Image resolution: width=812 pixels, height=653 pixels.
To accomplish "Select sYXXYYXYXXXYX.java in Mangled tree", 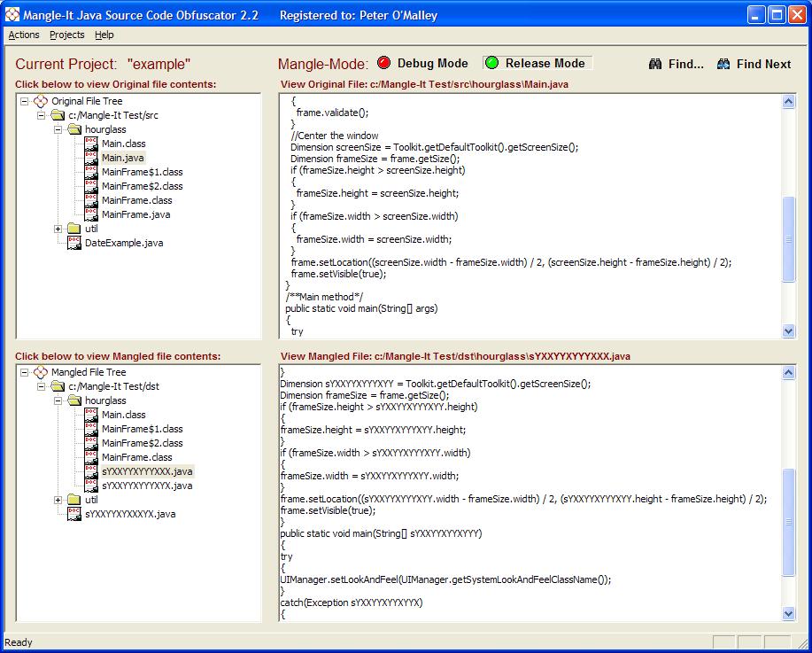I will [x=130, y=514].
